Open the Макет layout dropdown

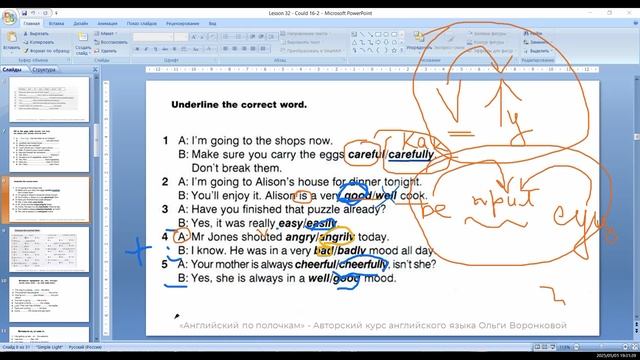105,34
